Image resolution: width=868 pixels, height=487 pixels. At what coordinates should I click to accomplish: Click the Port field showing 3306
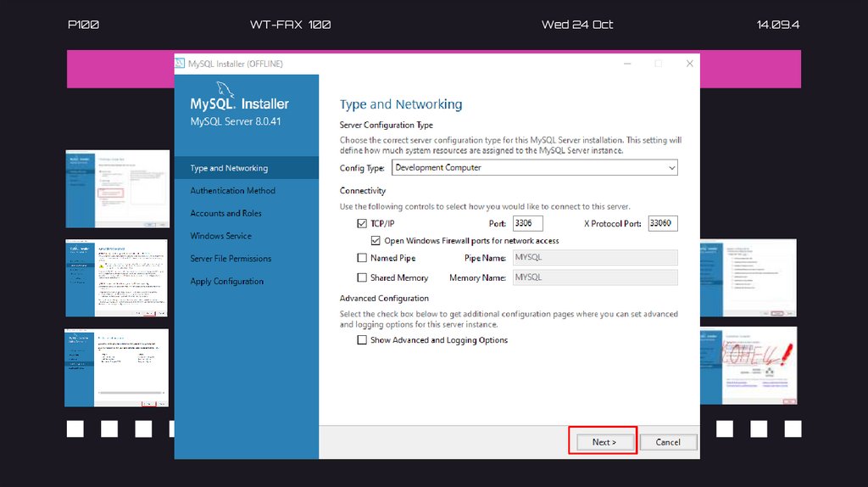tap(527, 223)
